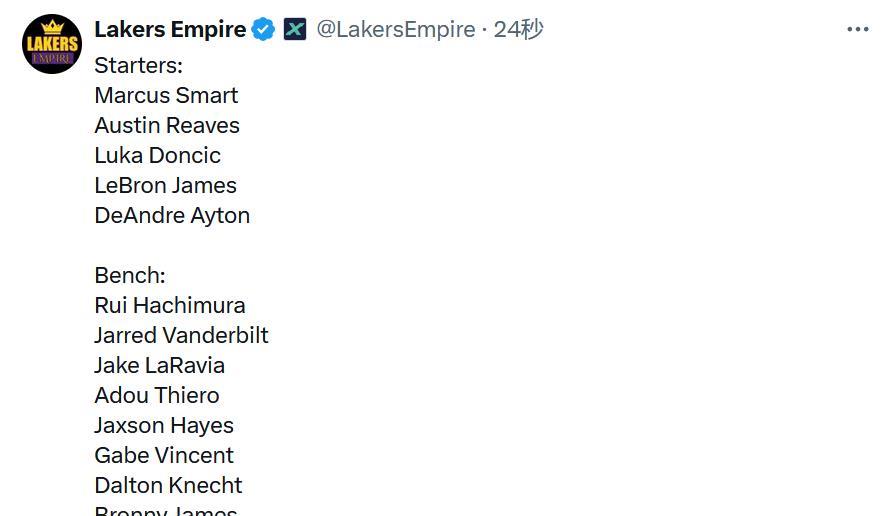891x516 pixels.
Task: Click the Adou Thiero line
Action: point(157,396)
